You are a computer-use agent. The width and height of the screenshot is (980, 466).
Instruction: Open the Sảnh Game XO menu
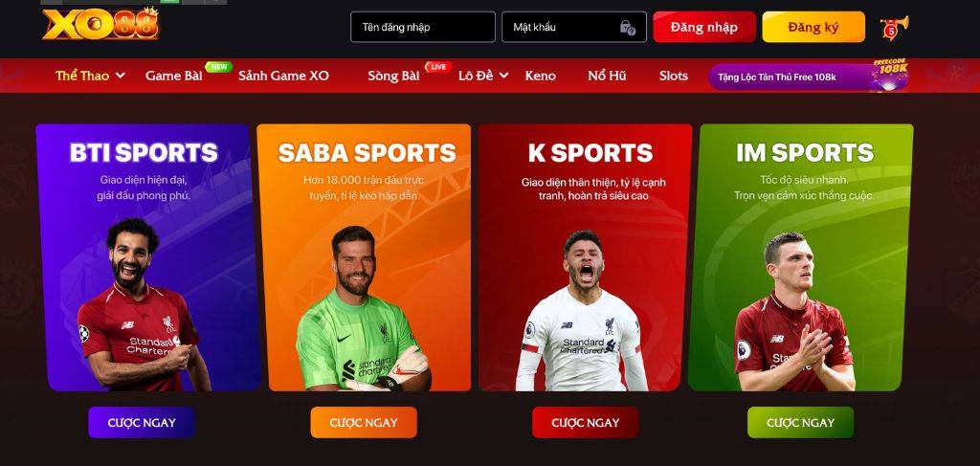click(x=283, y=76)
